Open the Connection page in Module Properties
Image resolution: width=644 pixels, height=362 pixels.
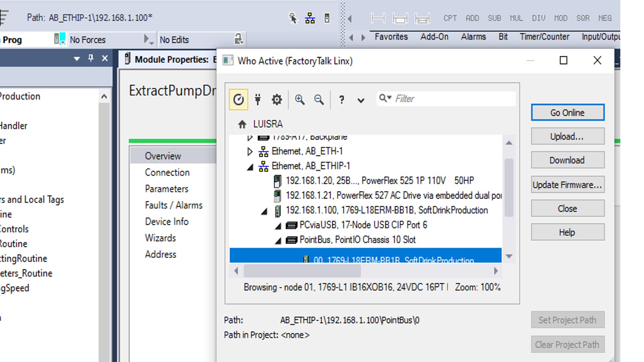[167, 172]
